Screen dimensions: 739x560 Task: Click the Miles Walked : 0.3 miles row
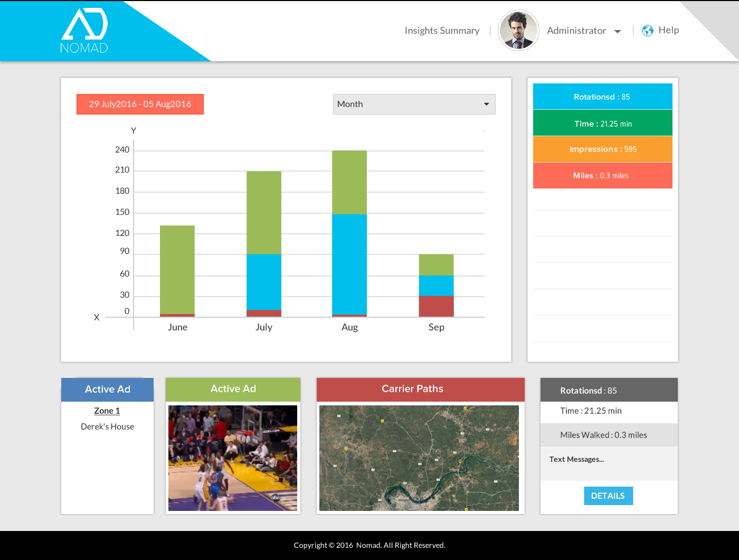click(x=609, y=435)
